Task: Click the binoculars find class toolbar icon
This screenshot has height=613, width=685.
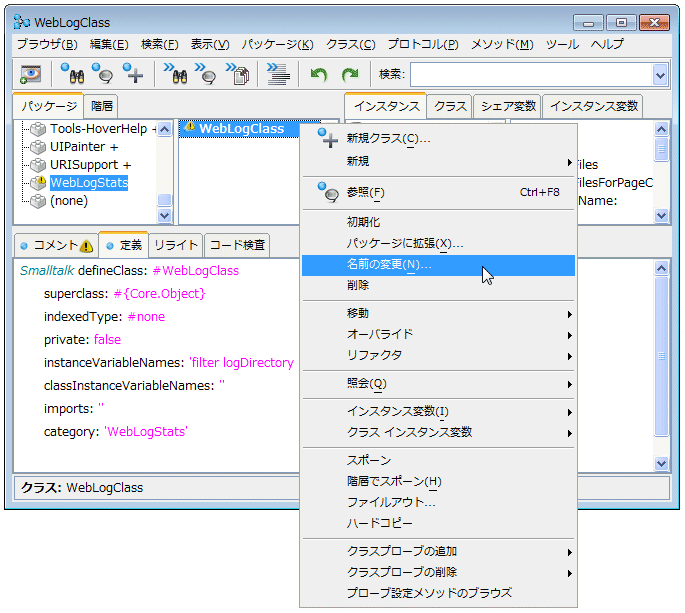Action: (71, 74)
